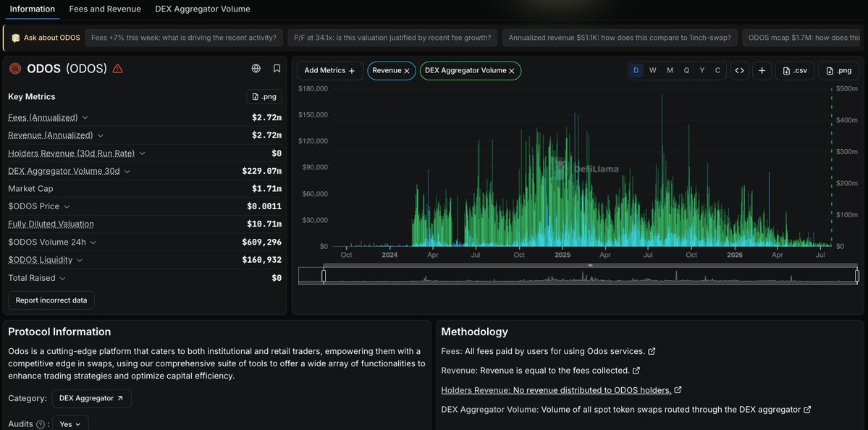Screen dimensions: 868x430
Task: Click the Fully Diluted Valuation label
Action: (x=51, y=224)
